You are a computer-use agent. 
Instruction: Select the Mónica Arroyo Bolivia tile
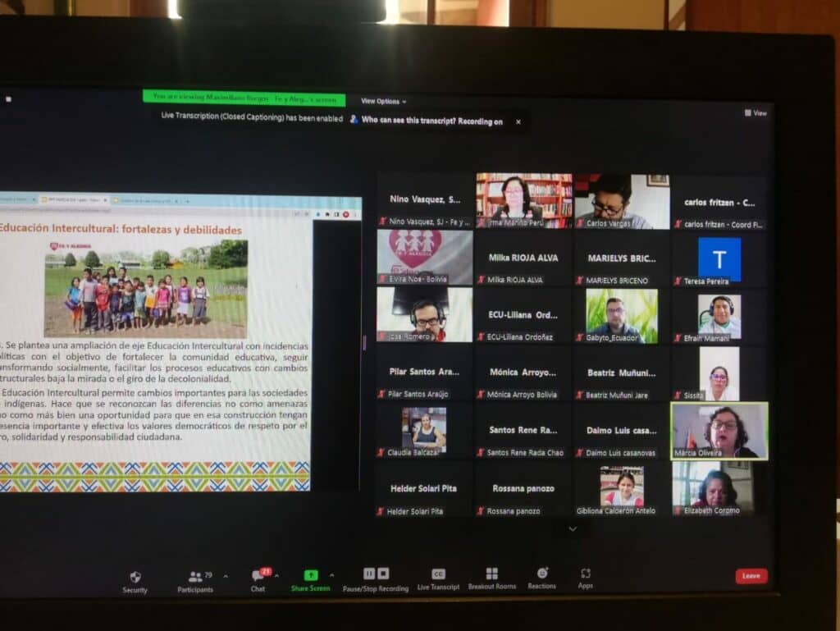pos(523,373)
